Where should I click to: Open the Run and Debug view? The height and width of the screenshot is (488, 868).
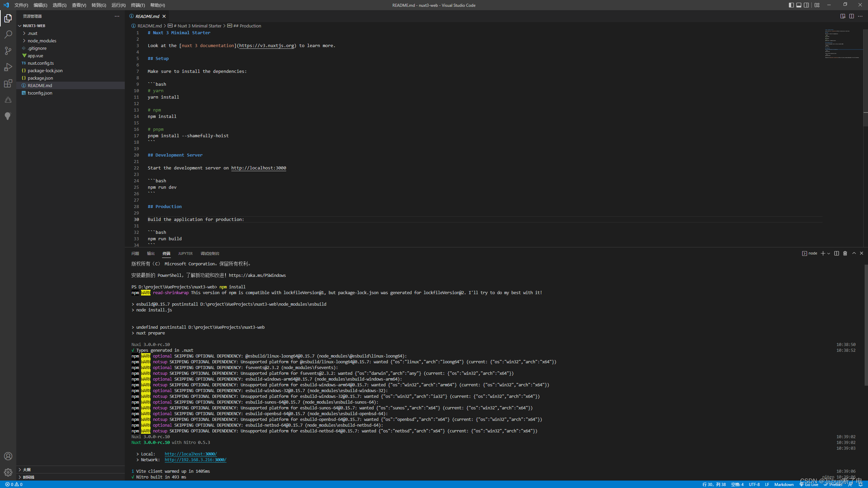pyautogui.click(x=8, y=67)
